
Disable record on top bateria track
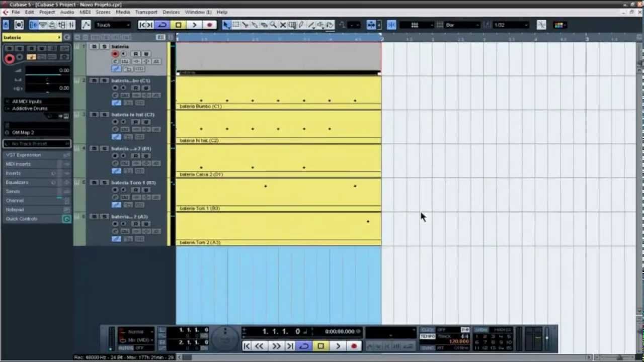point(115,54)
